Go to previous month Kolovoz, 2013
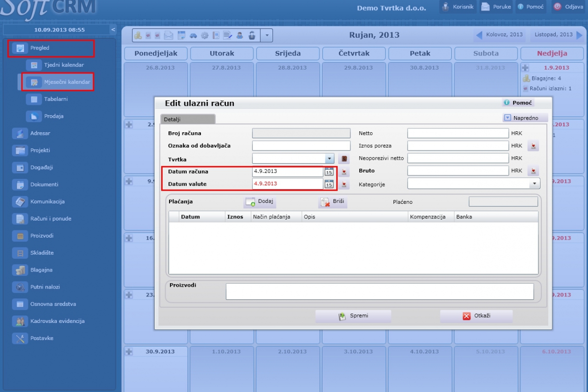This screenshot has height=392, width=588. (x=499, y=35)
